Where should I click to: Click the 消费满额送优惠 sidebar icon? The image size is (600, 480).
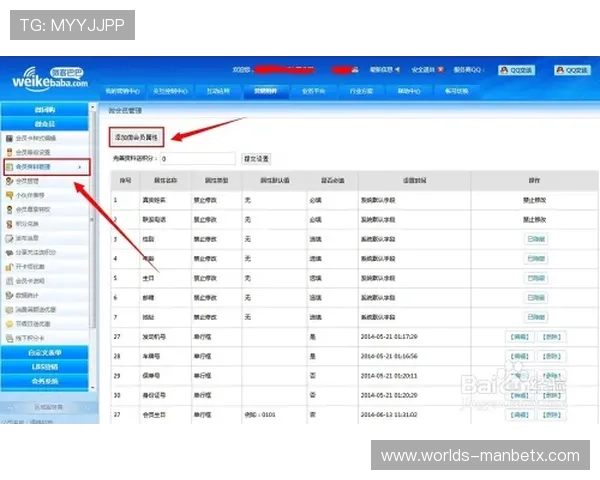pos(9,310)
